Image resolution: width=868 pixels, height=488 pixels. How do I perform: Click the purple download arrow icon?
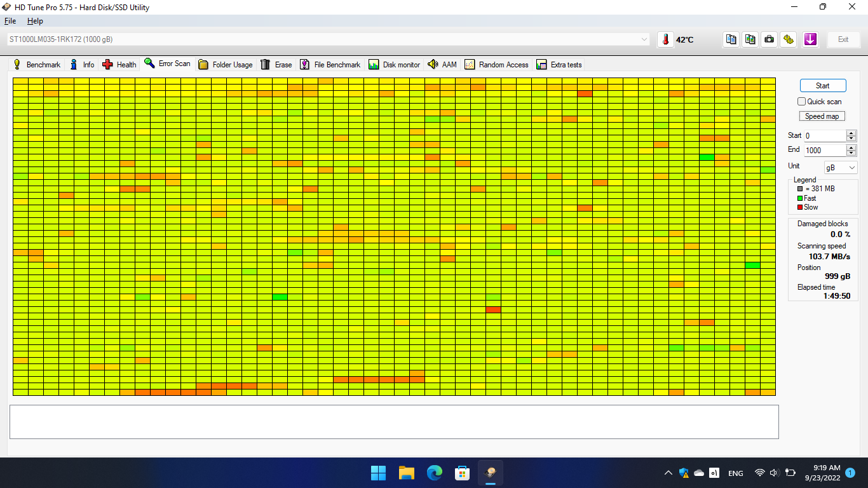tap(810, 39)
